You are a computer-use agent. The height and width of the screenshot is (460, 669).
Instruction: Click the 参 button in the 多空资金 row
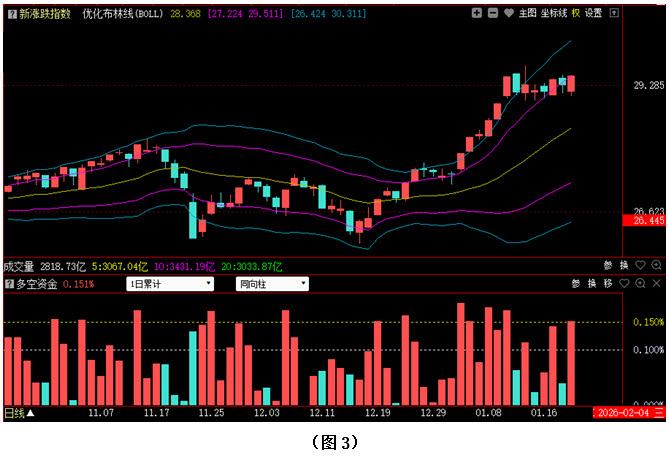576,284
